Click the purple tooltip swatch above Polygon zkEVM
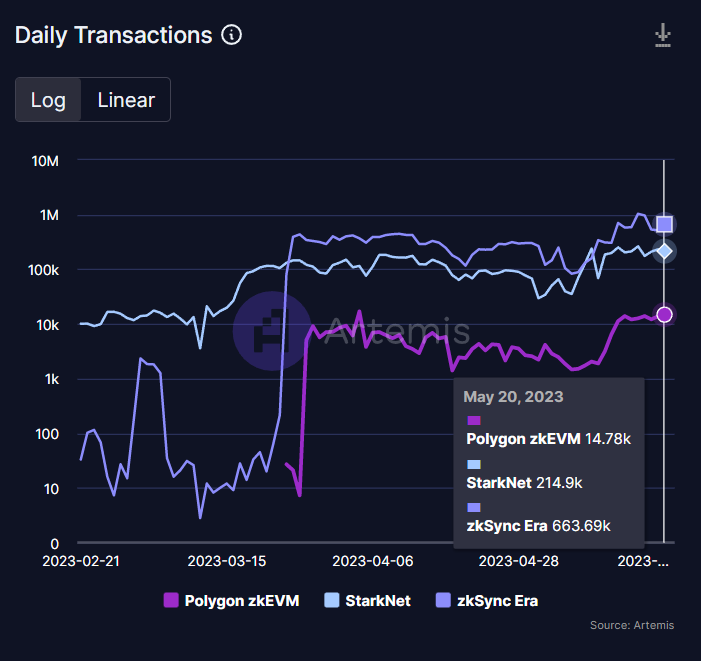701x661 pixels. coord(474,420)
